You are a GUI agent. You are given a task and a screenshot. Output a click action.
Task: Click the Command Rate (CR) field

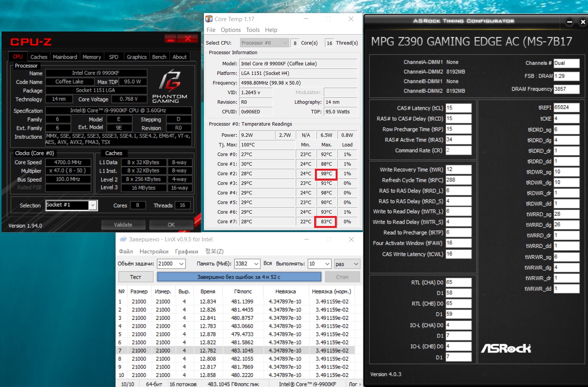point(459,150)
